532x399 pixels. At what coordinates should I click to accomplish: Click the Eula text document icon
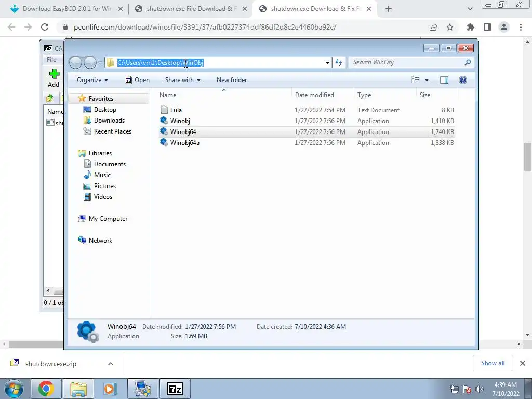[164, 110]
